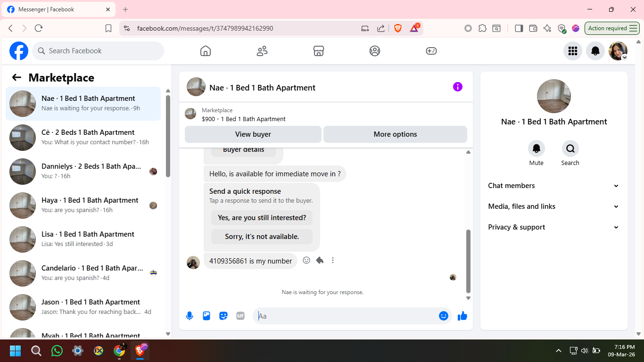Open Jason 1 Bed 1 Bath Apartment chat
This screenshot has height=362, width=644.
[x=83, y=307]
